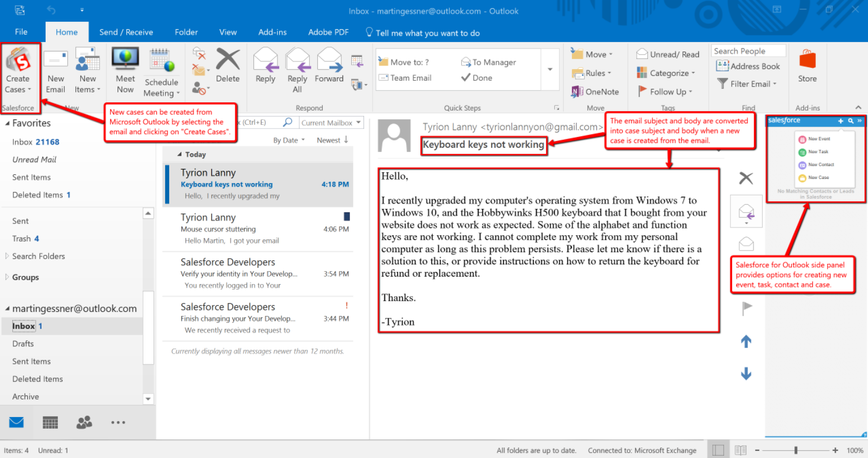
Task: Open the Junk dropdown
Action: 201,88
